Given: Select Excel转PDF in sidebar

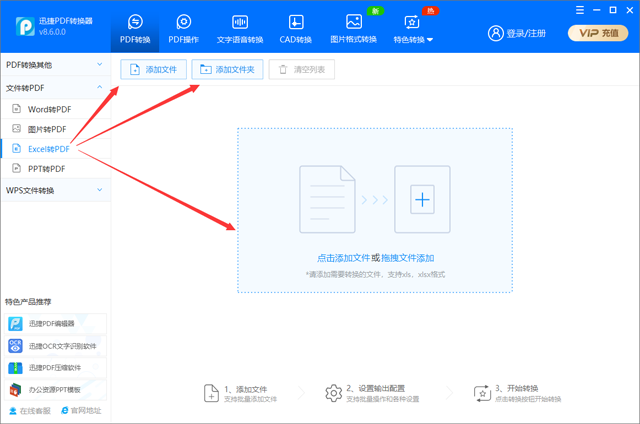Looking at the screenshot, I should pos(56,149).
